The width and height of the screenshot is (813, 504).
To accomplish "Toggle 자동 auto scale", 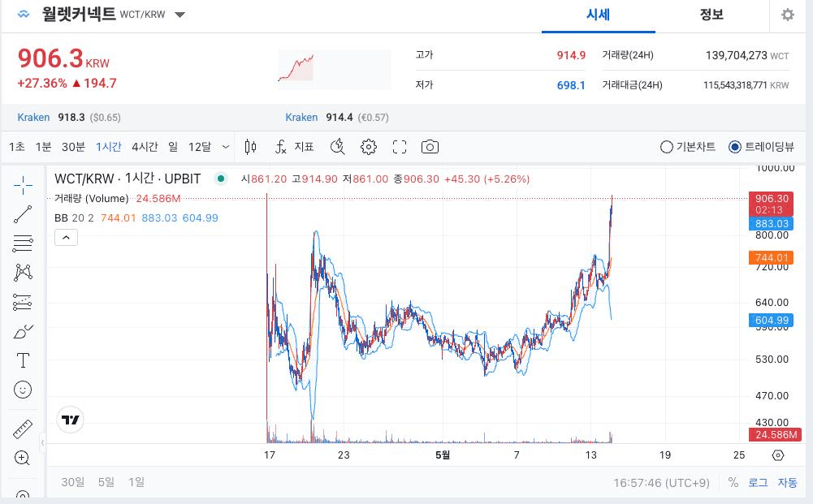I will tap(787, 483).
